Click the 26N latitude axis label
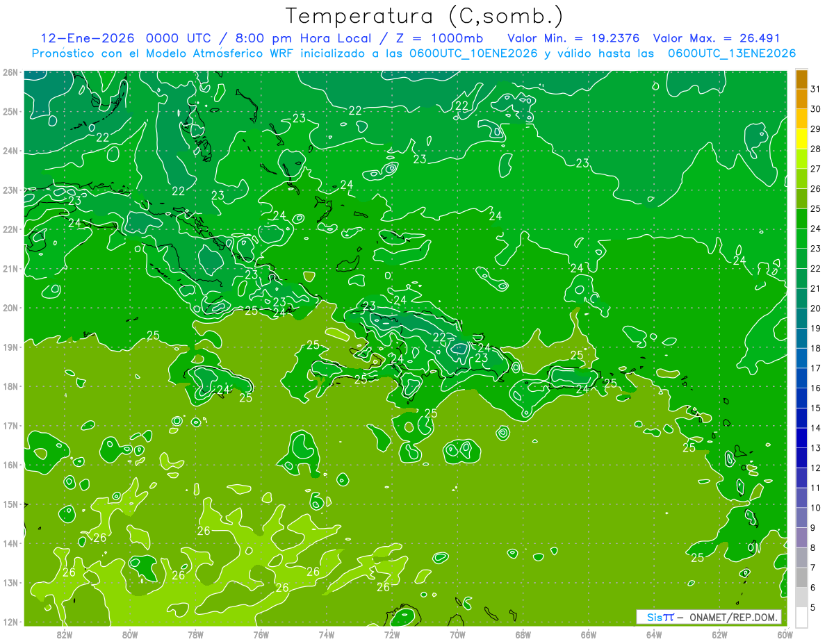Viewport: 834px width, 644px height. tap(10, 72)
